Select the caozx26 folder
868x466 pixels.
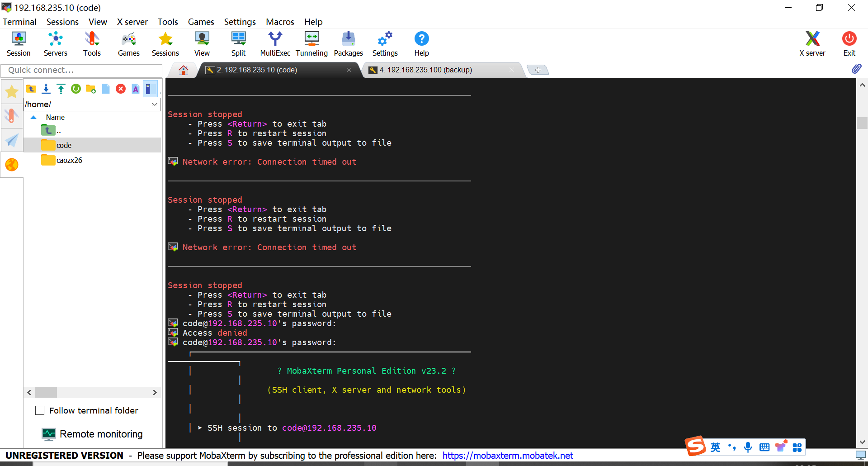(x=92, y=160)
